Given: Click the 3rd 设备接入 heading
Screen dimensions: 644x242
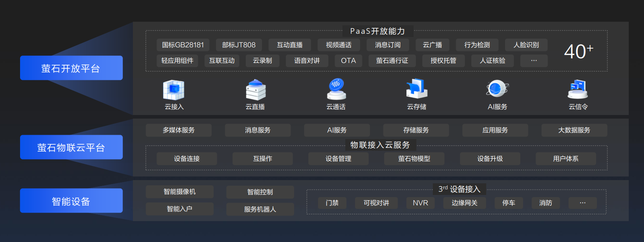Looking at the screenshot, I should (x=459, y=189).
